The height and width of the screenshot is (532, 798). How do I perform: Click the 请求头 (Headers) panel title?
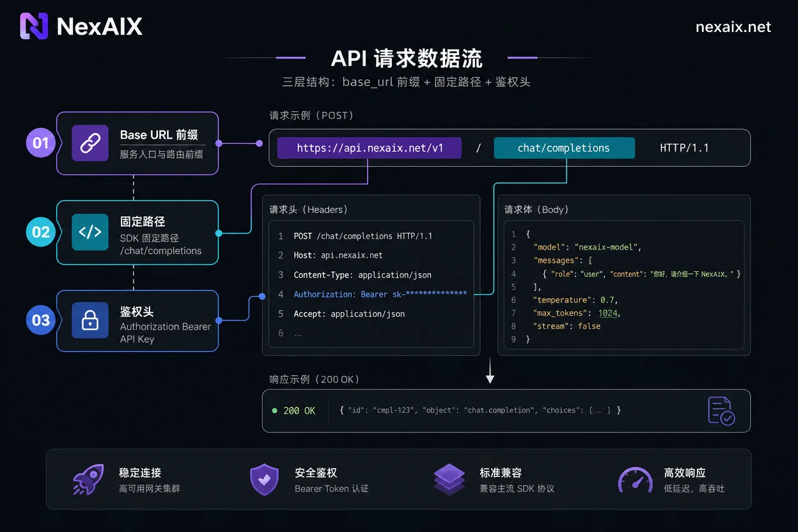click(308, 209)
